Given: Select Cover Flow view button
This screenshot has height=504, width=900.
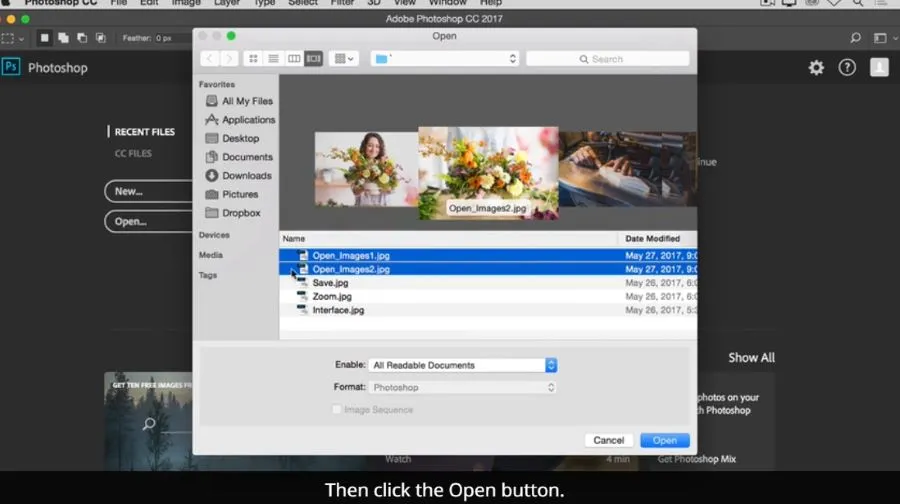Looking at the screenshot, I should tap(313, 59).
